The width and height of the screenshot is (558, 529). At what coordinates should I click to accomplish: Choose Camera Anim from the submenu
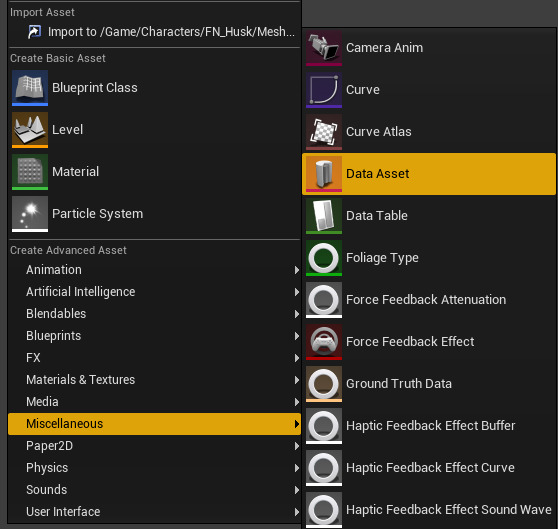429,48
